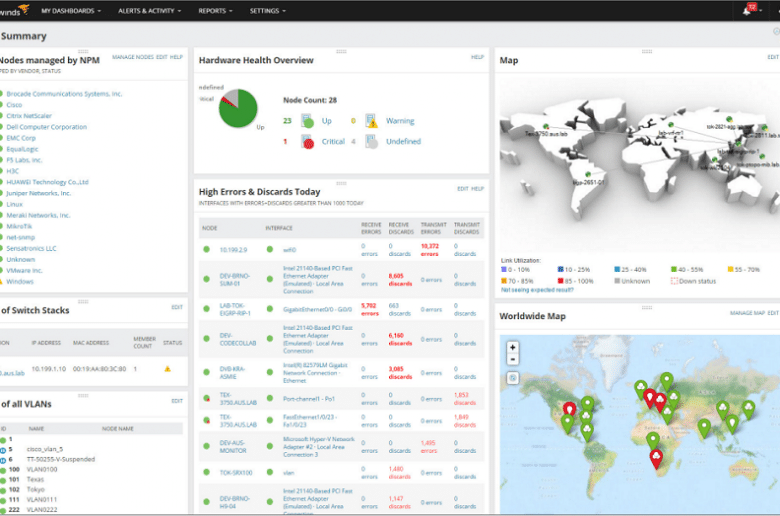The height and width of the screenshot is (516, 780).
Task: Click Manage Nodes link
Action: coord(133,57)
